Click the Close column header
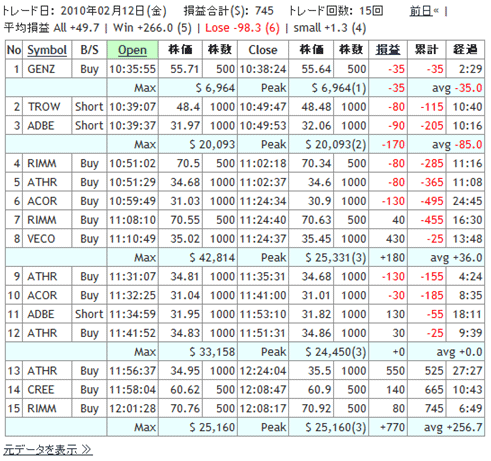Screen dimensions: 491x461 (x=263, y=50)
